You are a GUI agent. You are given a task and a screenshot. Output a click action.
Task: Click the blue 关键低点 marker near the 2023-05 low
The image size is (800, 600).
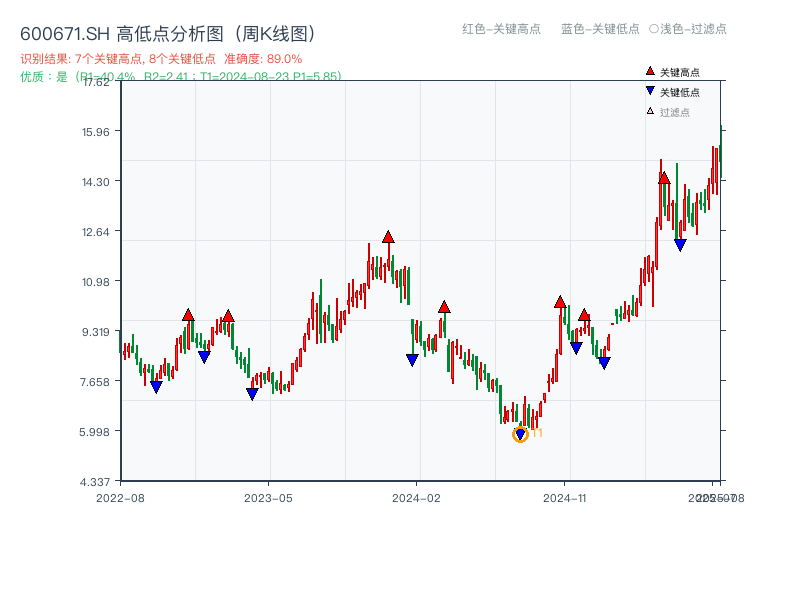[x=252, y=392]
